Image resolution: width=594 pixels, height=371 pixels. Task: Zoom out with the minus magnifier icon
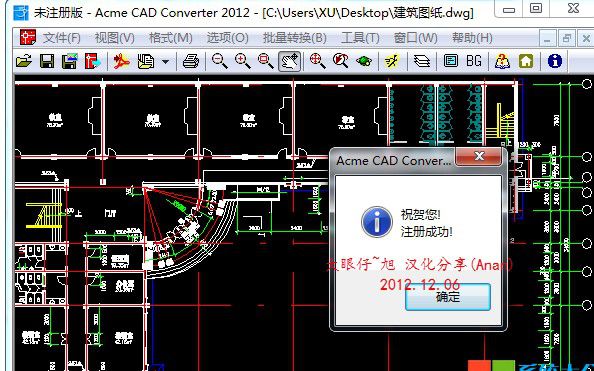pyautogui.click(x=220, y=61)
